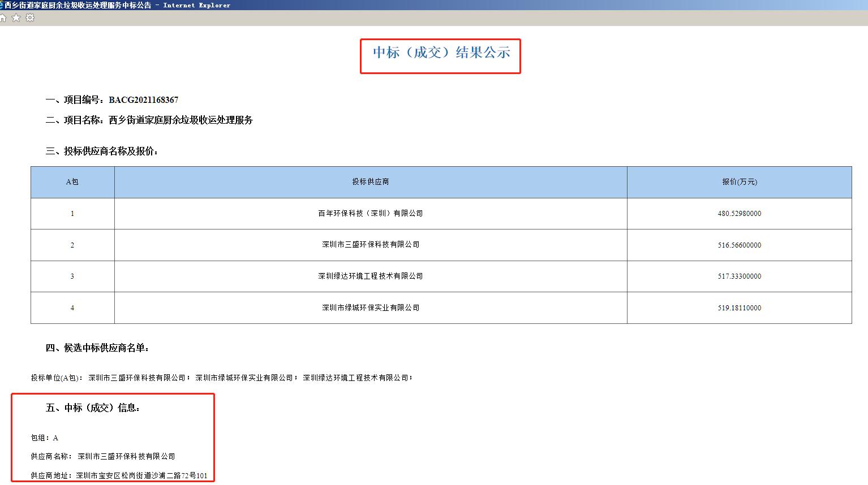Select the project name 西乡街道家庭厨余垃圾收运处理服务
The height and width of the screenshot is (485, 868).
pyautogui.click(x=180, y=120)
